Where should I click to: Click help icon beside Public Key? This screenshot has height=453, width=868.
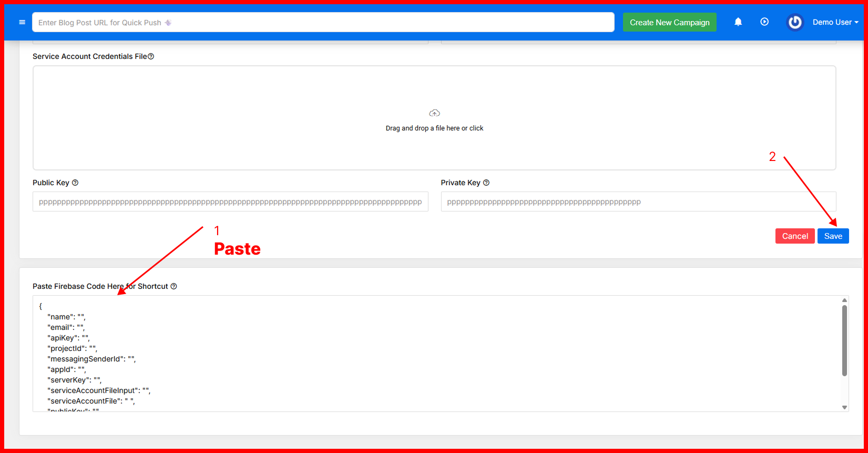[x=75, y=183]
